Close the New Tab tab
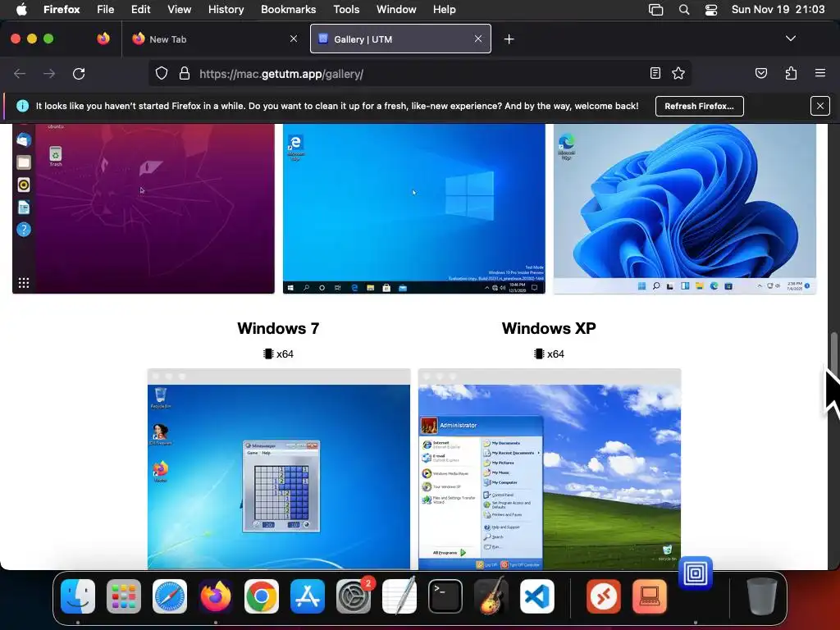 coord(294,39)
